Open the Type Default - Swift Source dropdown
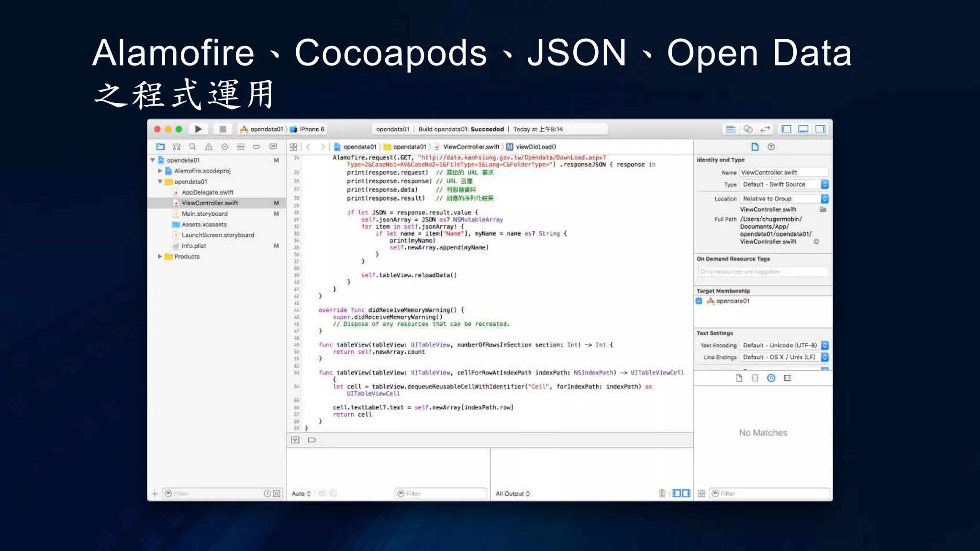This screenshot has width=980, height=551. pos(784,184)
